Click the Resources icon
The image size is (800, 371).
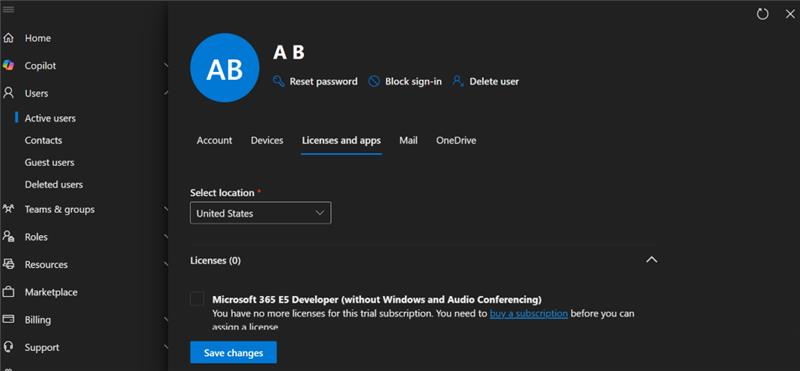tap(8, 264)
